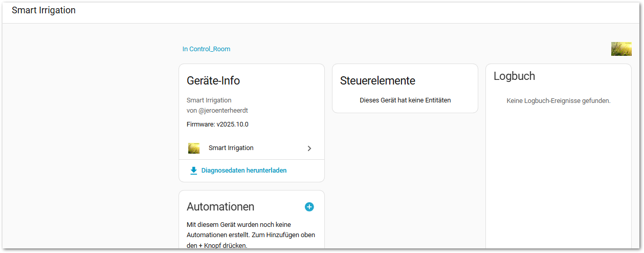
Task: Click the Smart Irrigation page title
Action: [43, 10]
